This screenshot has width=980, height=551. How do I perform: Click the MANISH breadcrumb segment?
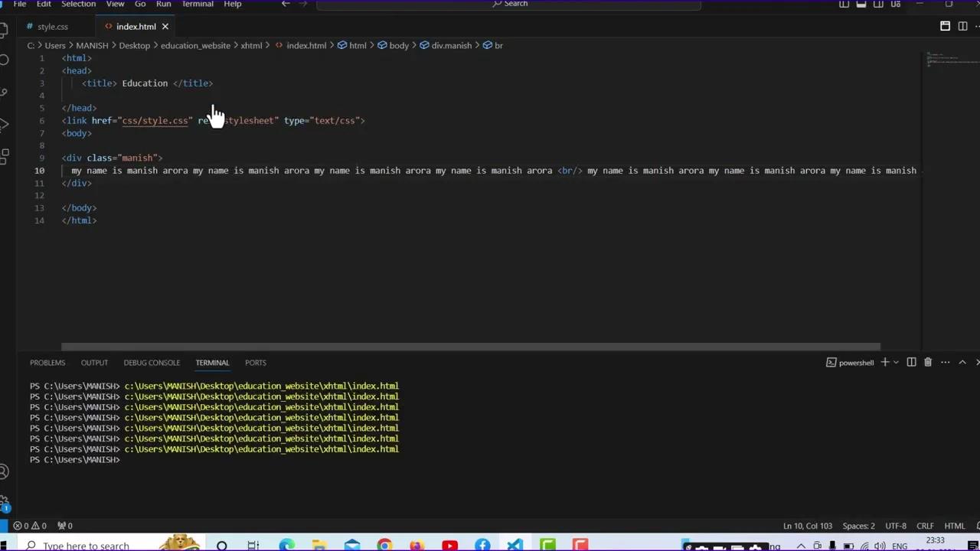coord(92,46)
